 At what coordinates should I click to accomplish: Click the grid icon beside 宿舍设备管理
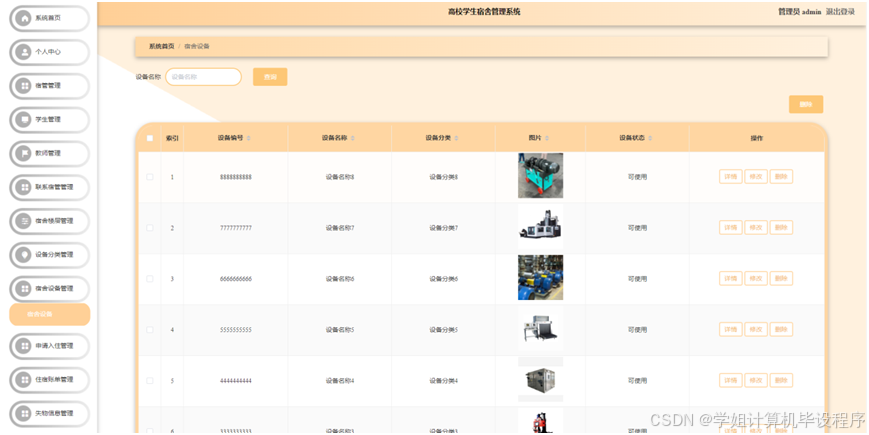[x=23, y=289]
